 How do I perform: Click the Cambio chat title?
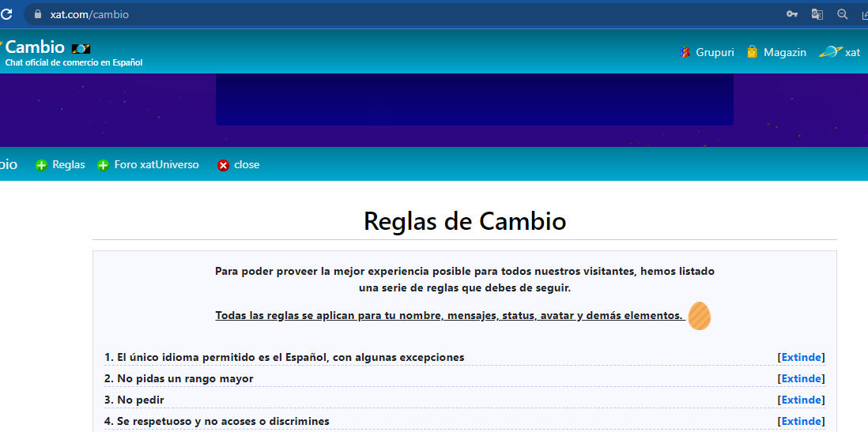pyautogui.click(x=35, y=47)
